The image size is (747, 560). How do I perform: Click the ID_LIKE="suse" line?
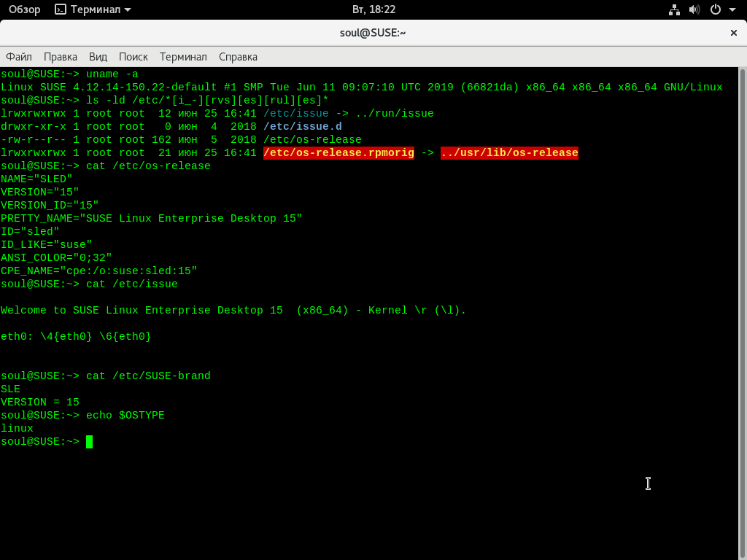(x=46, y=245)
